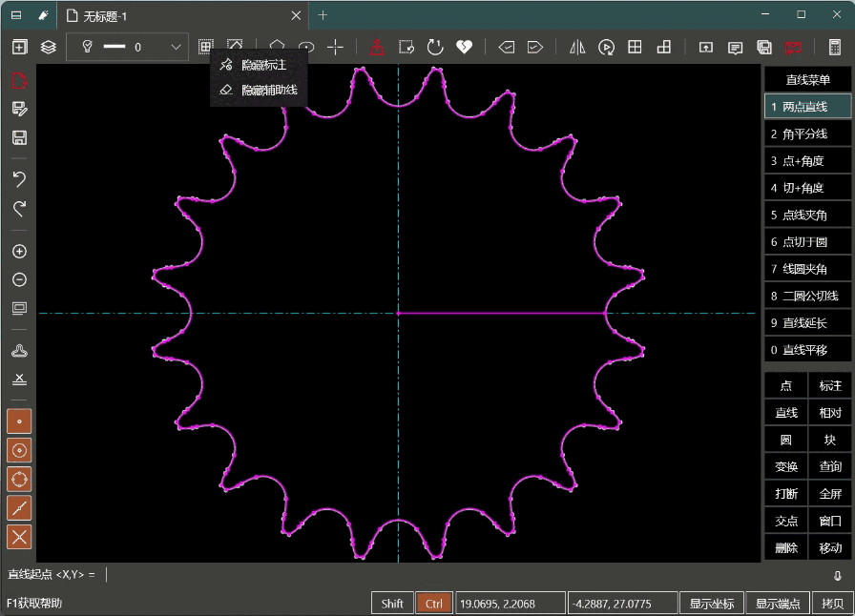
Task: Click the 显示坐标 button
Action: click(x=712, y=603)
